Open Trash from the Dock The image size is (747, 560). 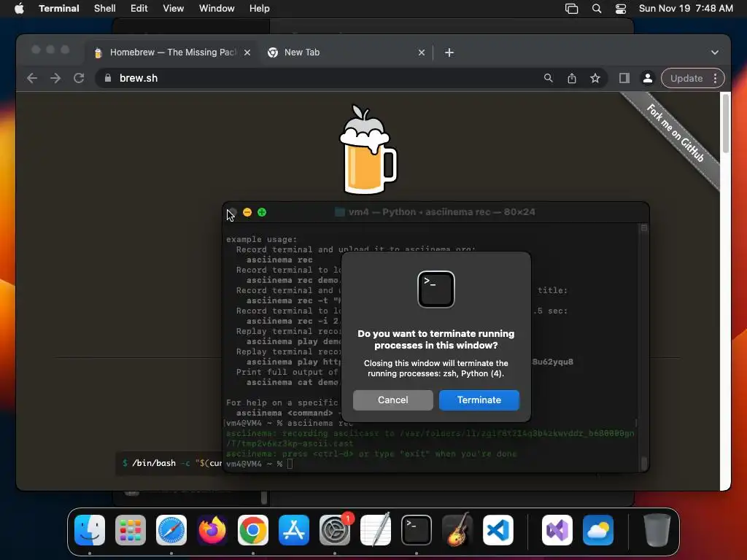pyautogui.click(x=657, y=530)
